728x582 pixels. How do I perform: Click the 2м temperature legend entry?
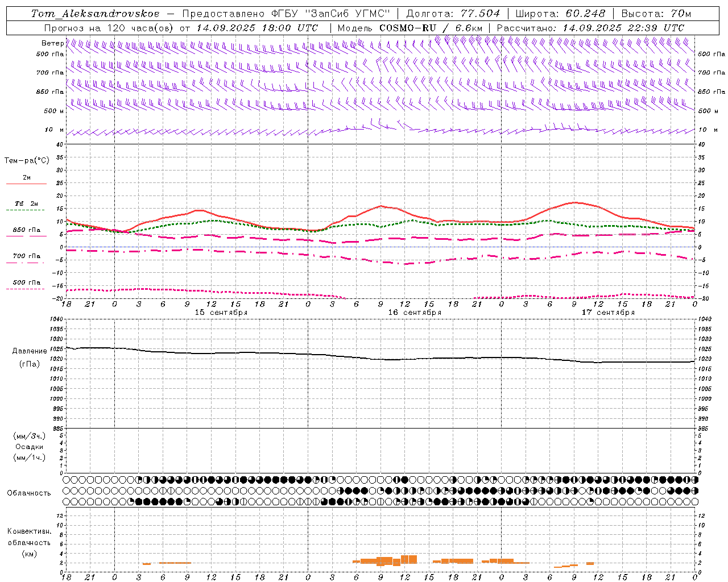tap(27, 178)
